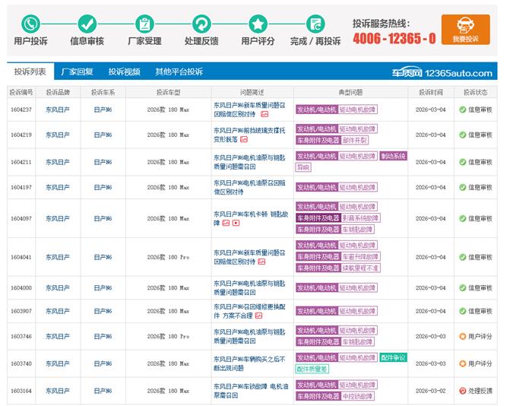532x406 pixels.
Task: Click the 处理反馈 refresh step icon
Action: [201, 24]
